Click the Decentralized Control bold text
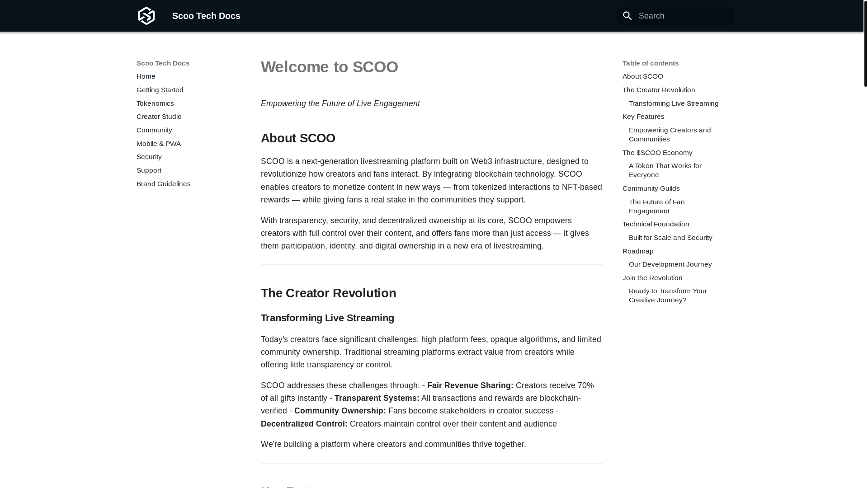This screenshot has width=868, height=488. tap(304, 424)
